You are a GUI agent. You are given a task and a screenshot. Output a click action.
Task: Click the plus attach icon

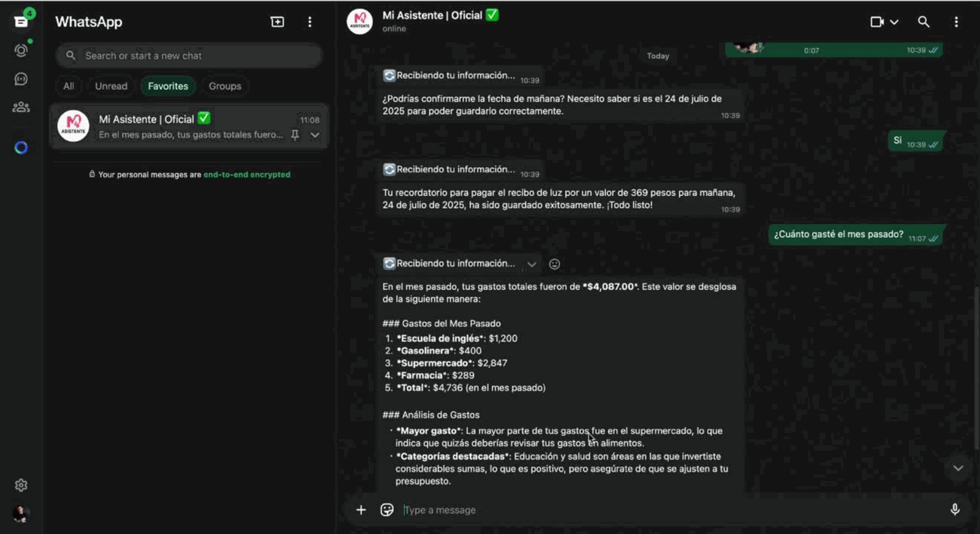click(361, 510)
